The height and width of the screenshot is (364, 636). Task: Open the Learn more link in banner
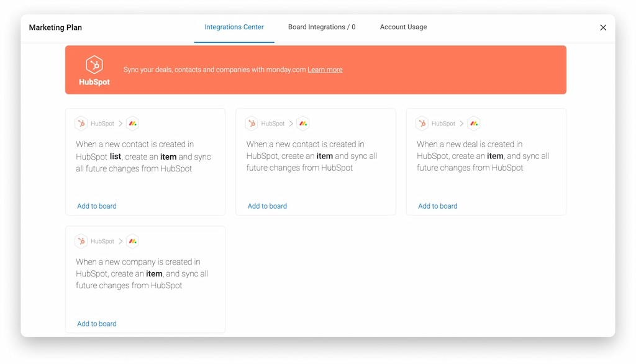325,70
